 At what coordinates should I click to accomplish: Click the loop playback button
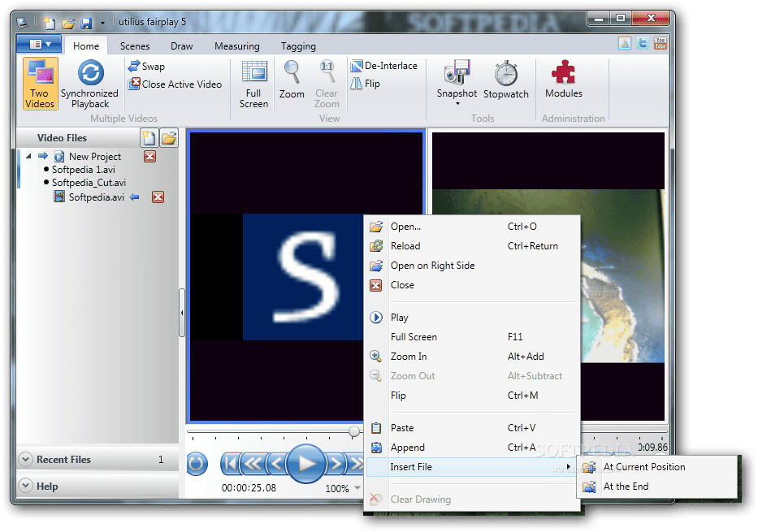point(197,464)
